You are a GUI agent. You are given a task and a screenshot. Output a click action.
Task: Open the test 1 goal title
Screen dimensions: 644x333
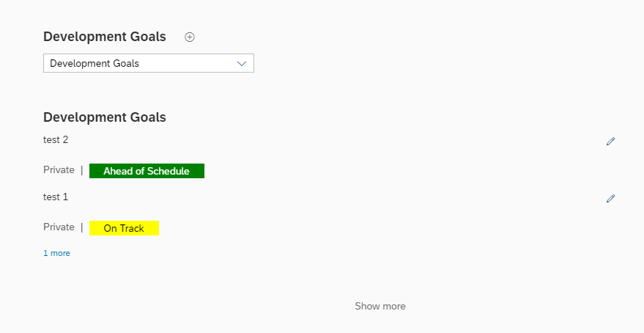(x=56, y=197)
